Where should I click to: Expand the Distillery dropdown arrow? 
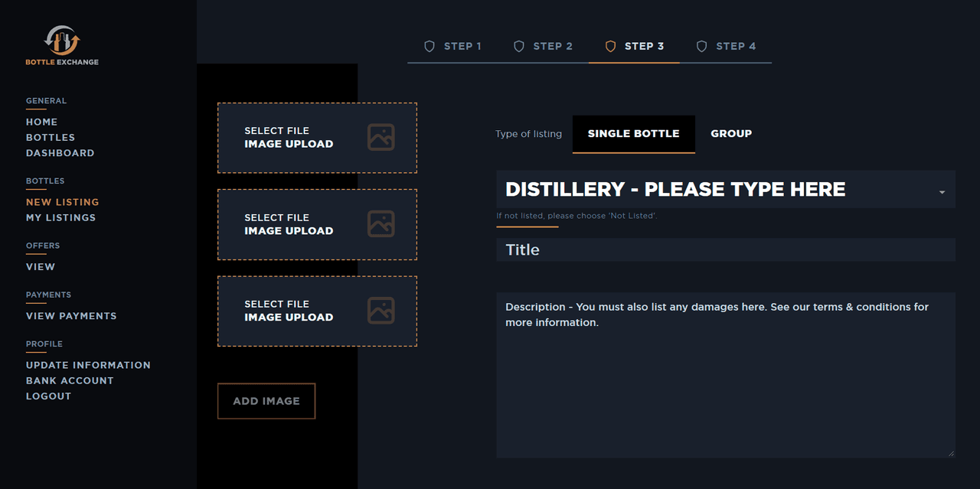[x=942, y=192]
